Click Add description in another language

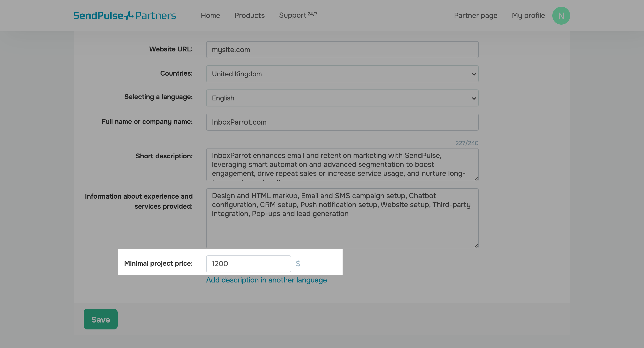tap(266, 280)
